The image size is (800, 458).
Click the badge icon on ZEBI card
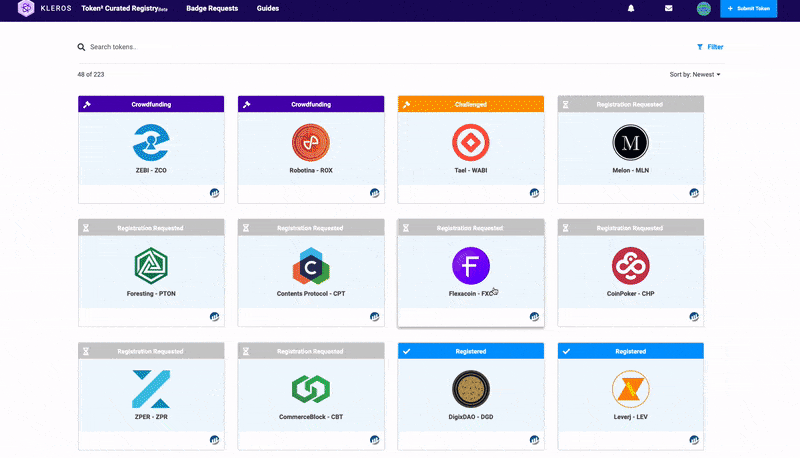point(214,193)
